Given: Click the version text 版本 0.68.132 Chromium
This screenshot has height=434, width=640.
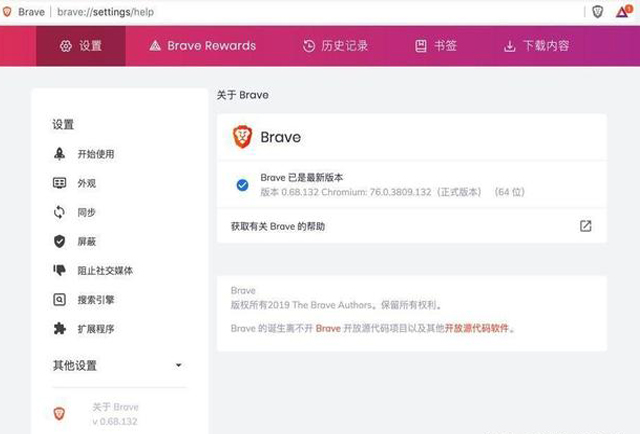Looking at the screenshot, I should pyautogui.click(x=392, y=192).
